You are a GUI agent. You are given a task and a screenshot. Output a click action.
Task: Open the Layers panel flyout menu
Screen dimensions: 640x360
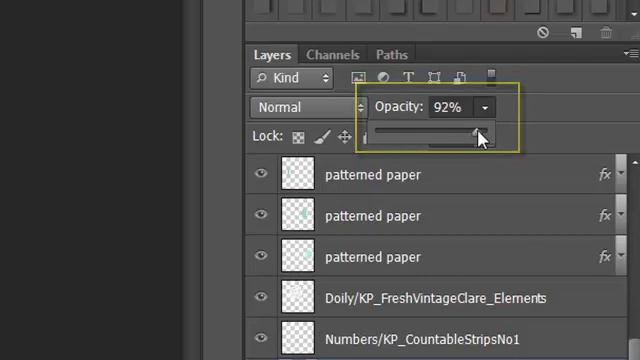tap(631, 53)
